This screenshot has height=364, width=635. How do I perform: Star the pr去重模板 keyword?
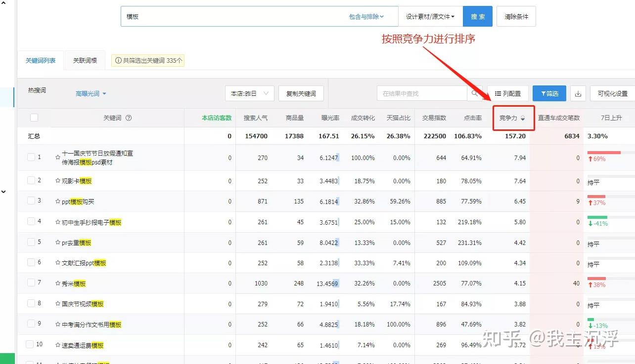[58, 243]
